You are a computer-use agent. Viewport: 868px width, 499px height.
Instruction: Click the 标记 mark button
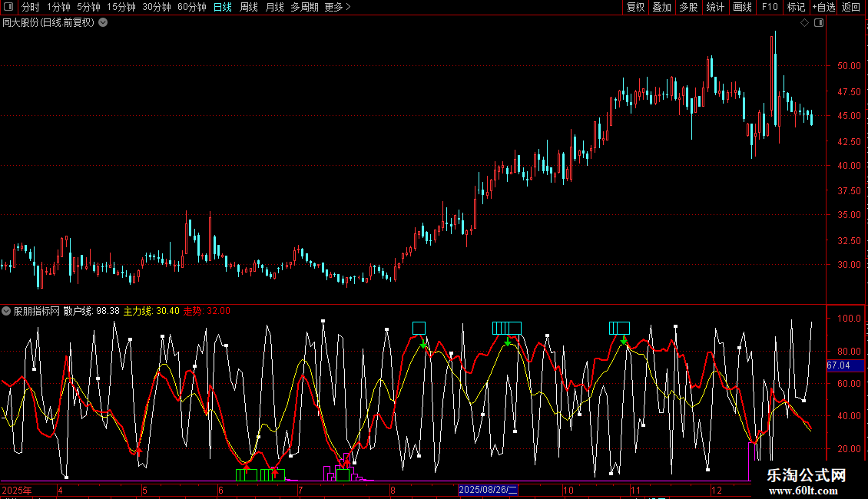click(x=796, y=7)
